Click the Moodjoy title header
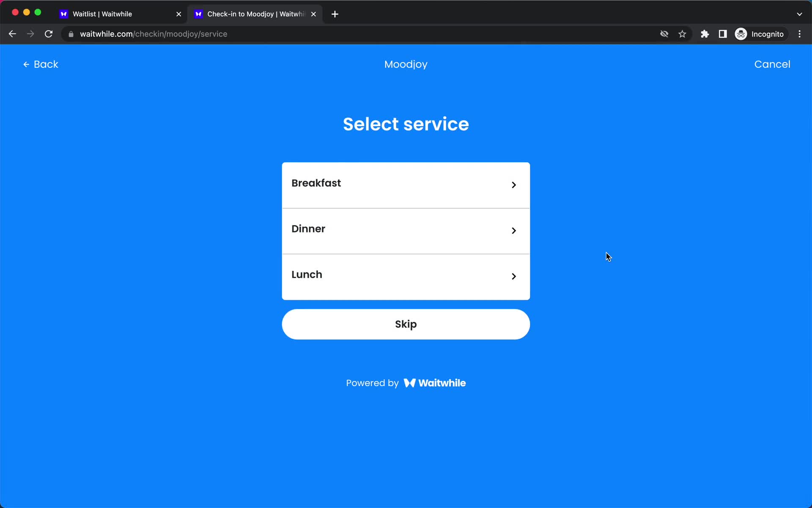Image resolution: width=812 pixels, height=508 pixels. (x=406, y=64)
